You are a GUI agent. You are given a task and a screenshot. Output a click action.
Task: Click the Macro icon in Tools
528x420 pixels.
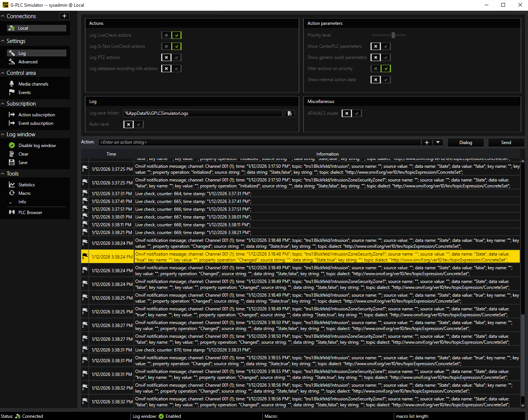[x=12, y=193]
